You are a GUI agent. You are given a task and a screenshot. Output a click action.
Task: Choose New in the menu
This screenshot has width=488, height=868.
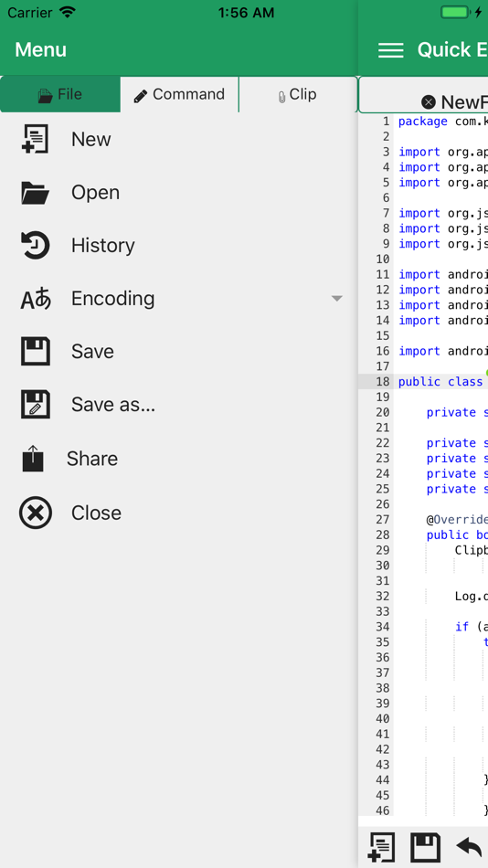tap(90, 140)
